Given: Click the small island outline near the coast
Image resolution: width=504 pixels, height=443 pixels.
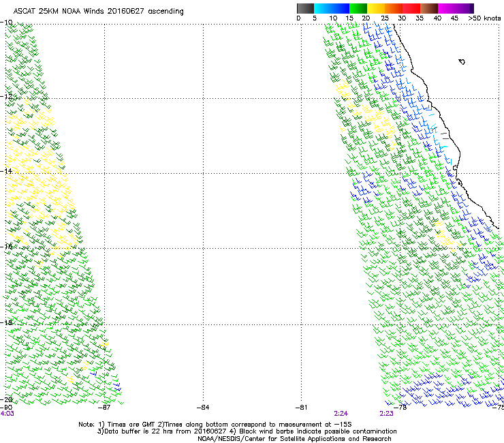Looking at the screenshot, I should (x=462, y=61).
